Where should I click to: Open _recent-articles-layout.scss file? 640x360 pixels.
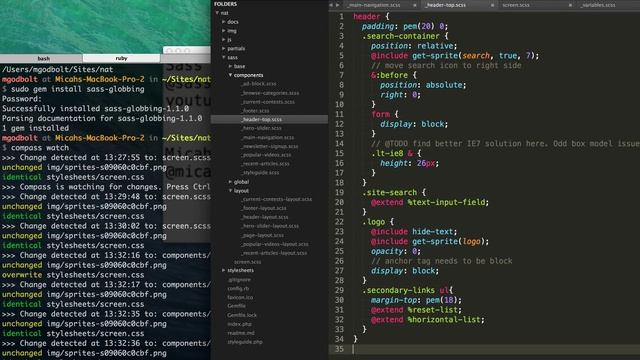pyautogui.click(x=274, y=253)
